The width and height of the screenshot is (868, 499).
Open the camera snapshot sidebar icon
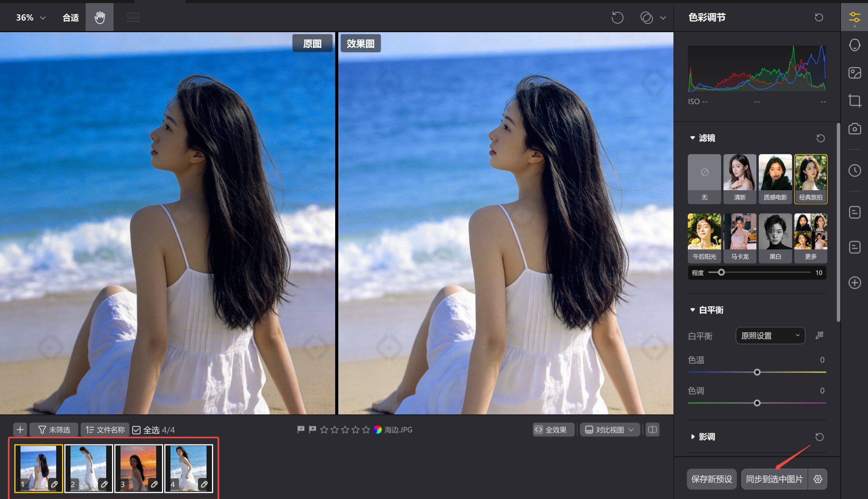(854, 129)
